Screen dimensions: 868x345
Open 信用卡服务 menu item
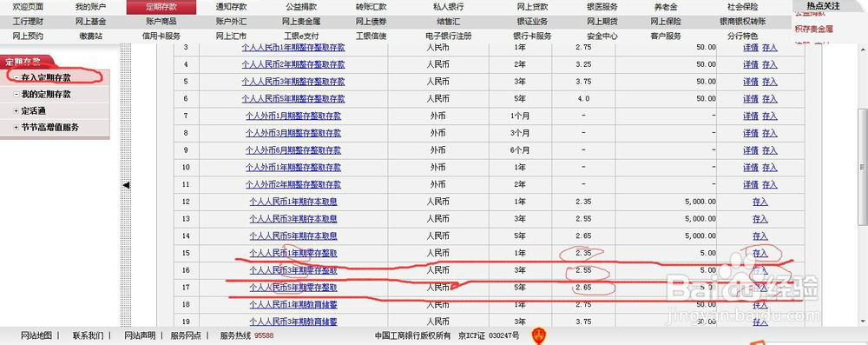(161, 36)
